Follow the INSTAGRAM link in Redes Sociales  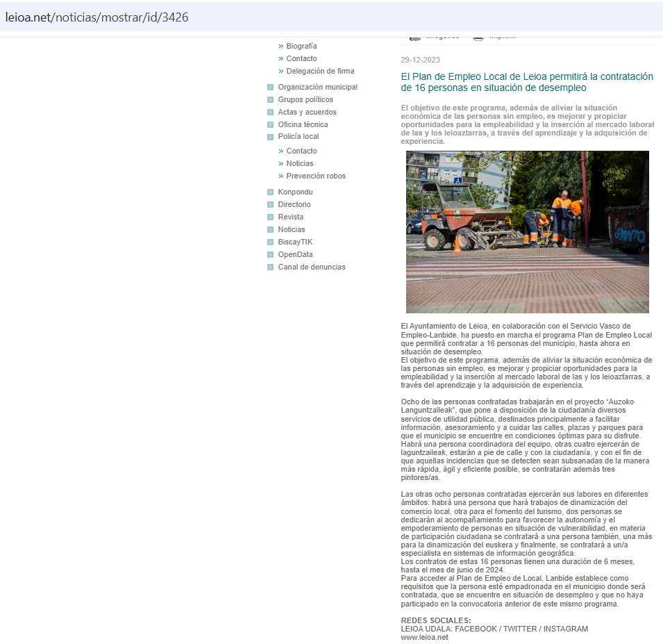[x=565, y=629]
